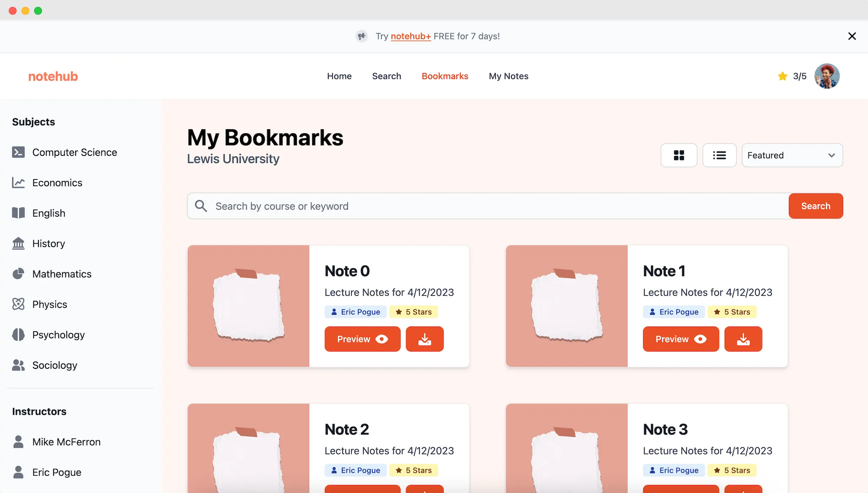Select the list view layout icon
This screenshot has width=868, height=493.
pos(719,155)
